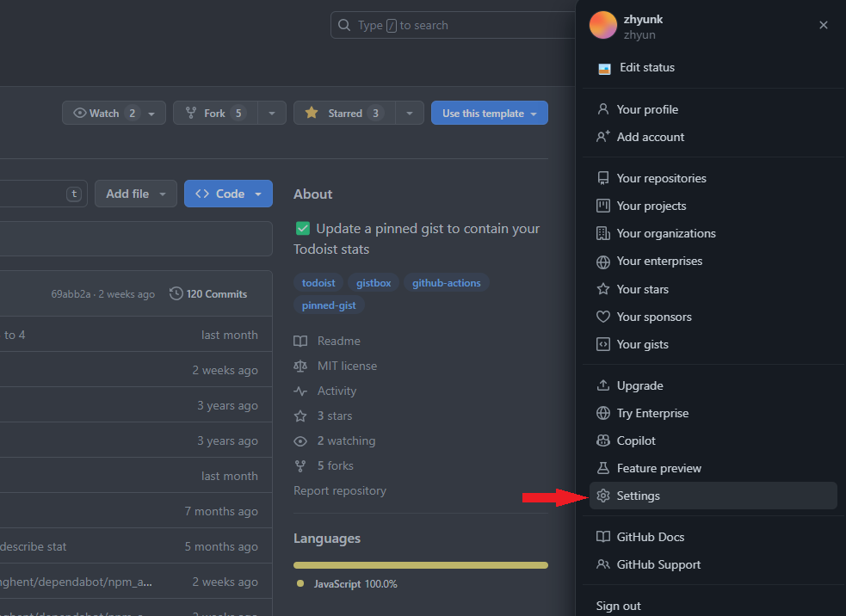Open the MIT license link

point(347,366)
